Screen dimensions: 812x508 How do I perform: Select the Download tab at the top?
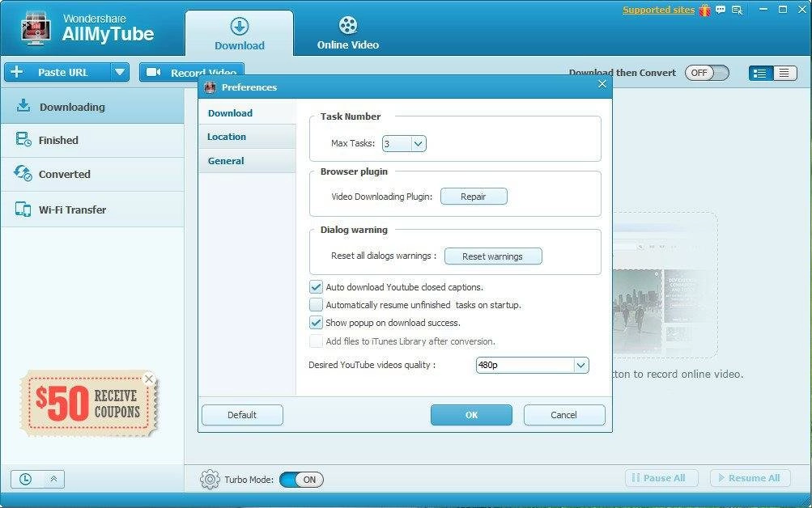tap(240, 34)
